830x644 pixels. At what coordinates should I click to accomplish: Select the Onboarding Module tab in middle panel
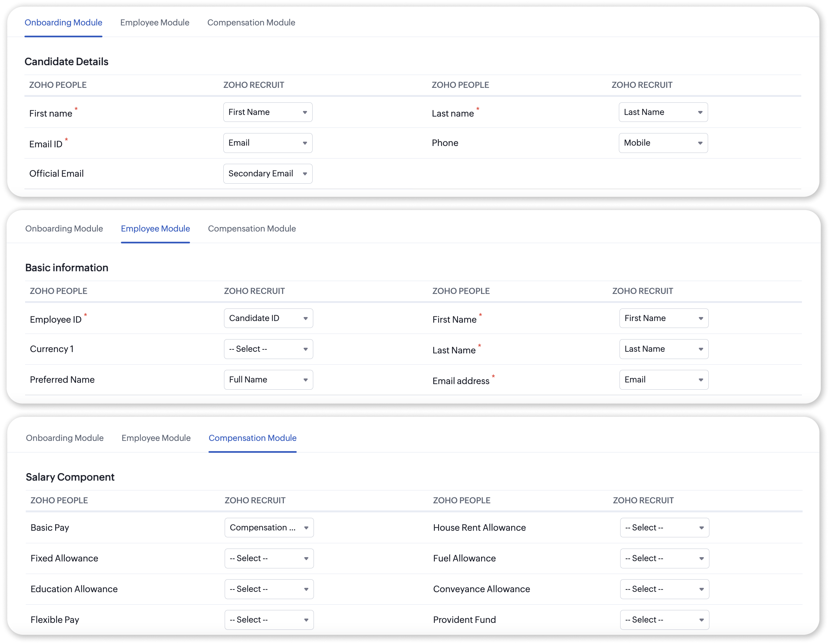(x=64, y=228)
